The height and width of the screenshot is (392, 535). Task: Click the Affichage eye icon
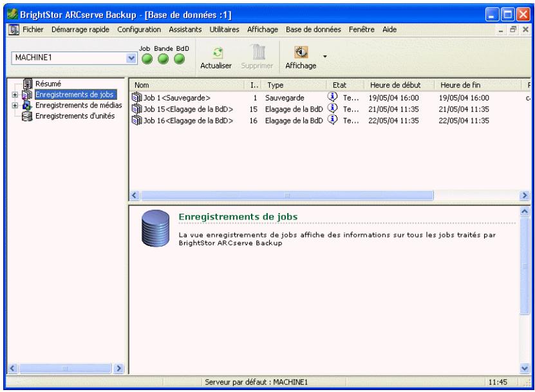tap(301, 52)
